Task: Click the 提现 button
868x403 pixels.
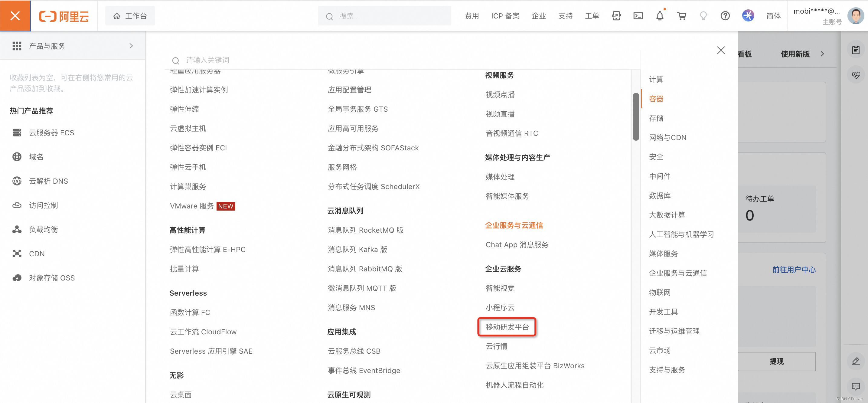Action: pos(776,361)
